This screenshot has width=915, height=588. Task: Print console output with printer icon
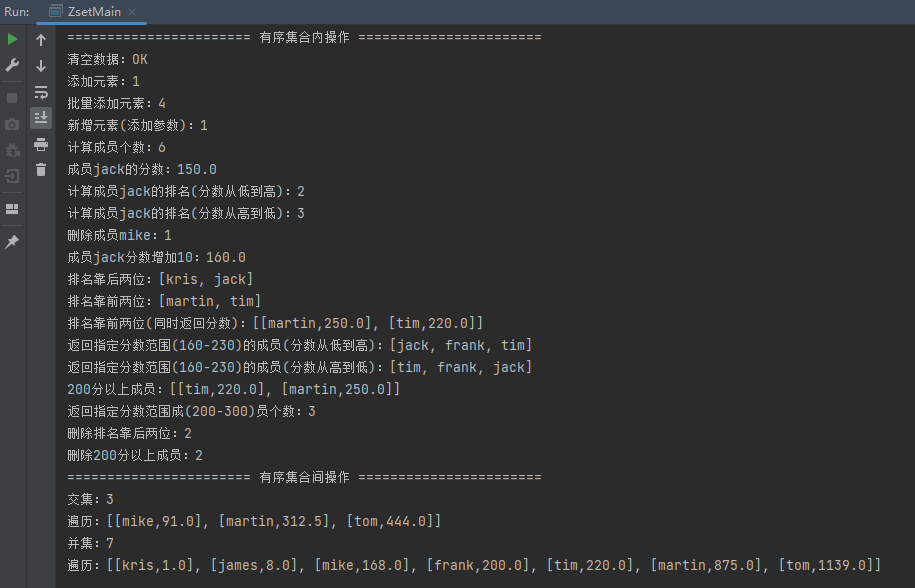pyautogui.click(x=41, y=144)
